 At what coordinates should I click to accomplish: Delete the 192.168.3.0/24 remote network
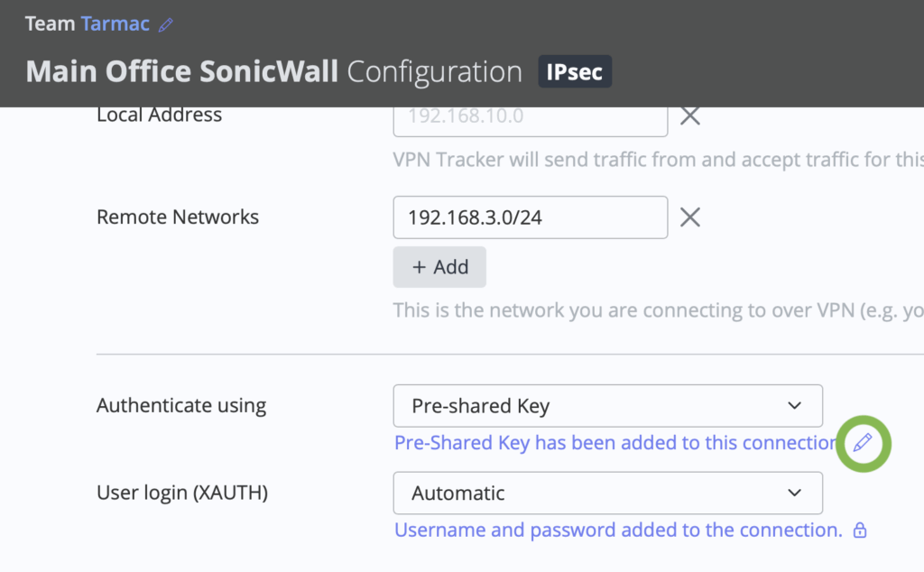[x=690, y=217]
